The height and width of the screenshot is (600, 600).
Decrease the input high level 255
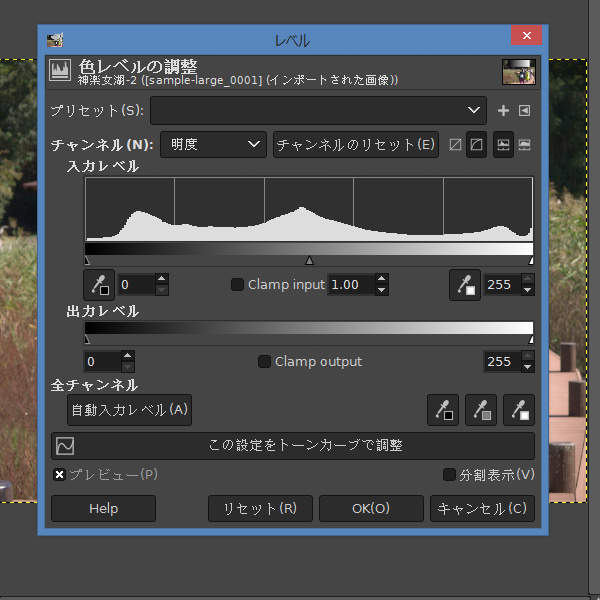pyautogui.click(x=528, y=290)
